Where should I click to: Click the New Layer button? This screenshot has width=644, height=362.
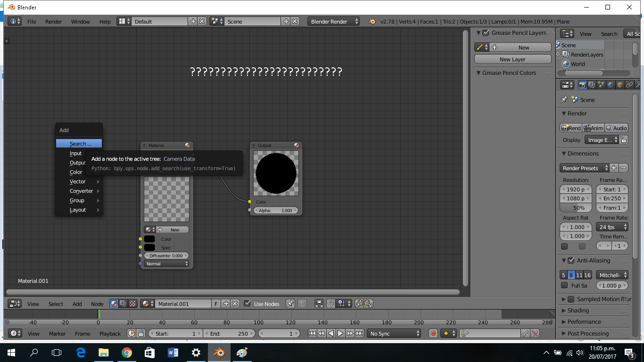(512, 59)
